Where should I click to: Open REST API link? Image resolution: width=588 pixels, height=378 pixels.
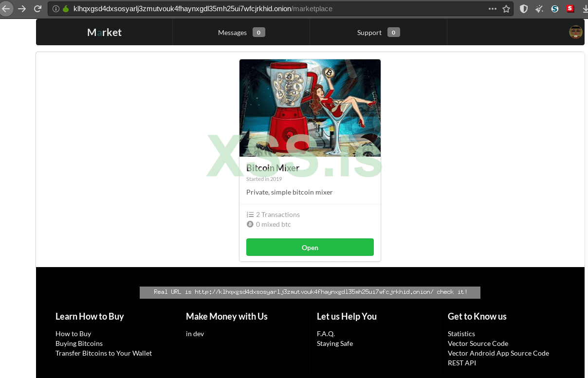click(462, 363)
